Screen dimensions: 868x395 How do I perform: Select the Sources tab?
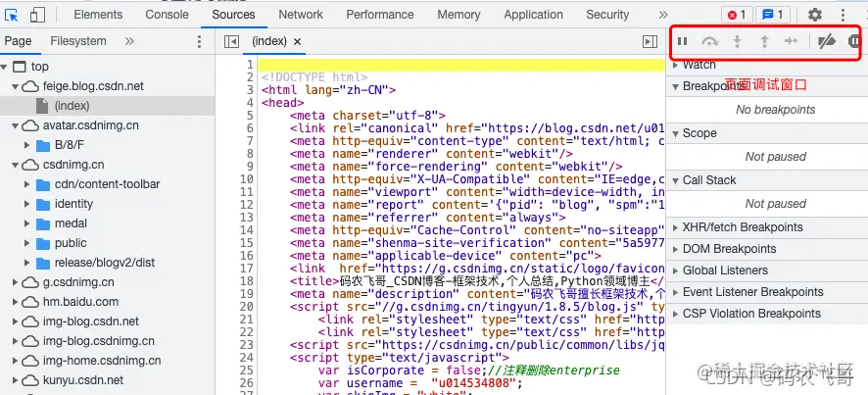click(x=233, y=15)
